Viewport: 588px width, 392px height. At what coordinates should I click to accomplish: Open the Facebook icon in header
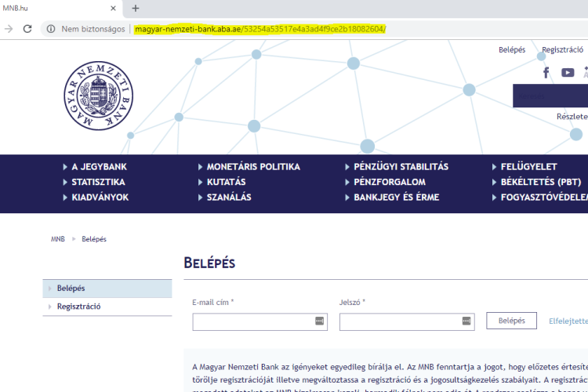coord(546,73)
